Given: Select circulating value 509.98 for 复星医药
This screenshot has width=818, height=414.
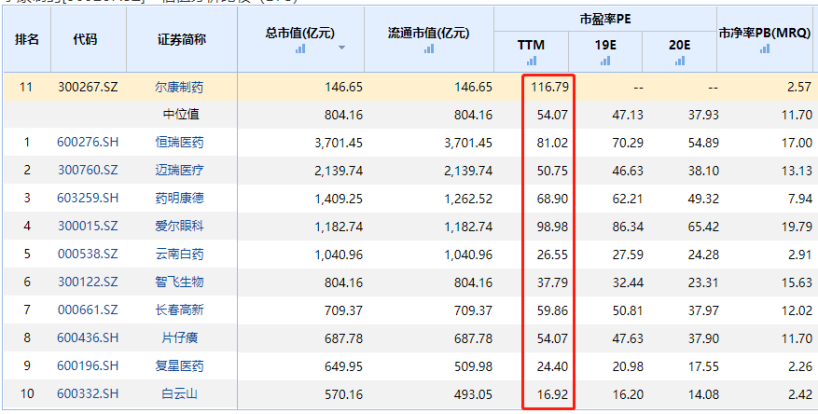Looking at the screenshot, I should coord(474,366).
